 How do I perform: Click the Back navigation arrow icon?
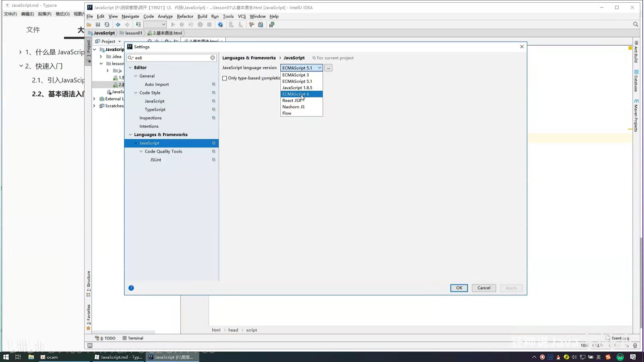(118, 24)
